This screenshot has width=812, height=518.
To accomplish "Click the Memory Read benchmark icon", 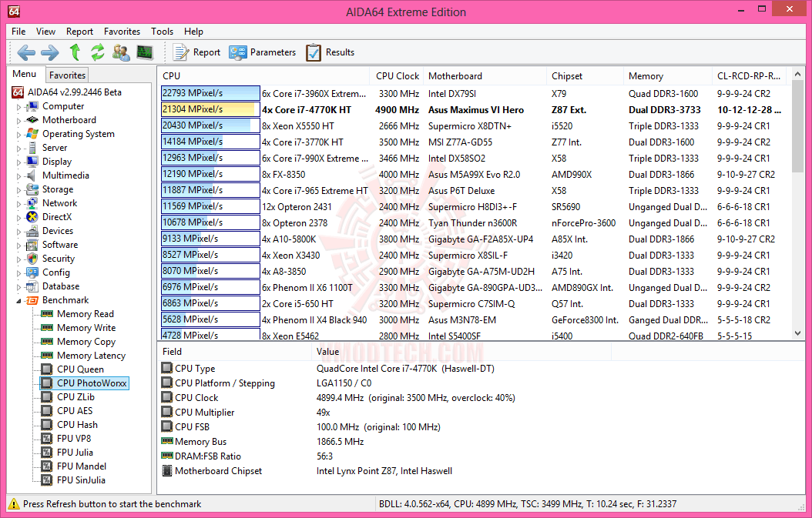I will tap(47, 313).
